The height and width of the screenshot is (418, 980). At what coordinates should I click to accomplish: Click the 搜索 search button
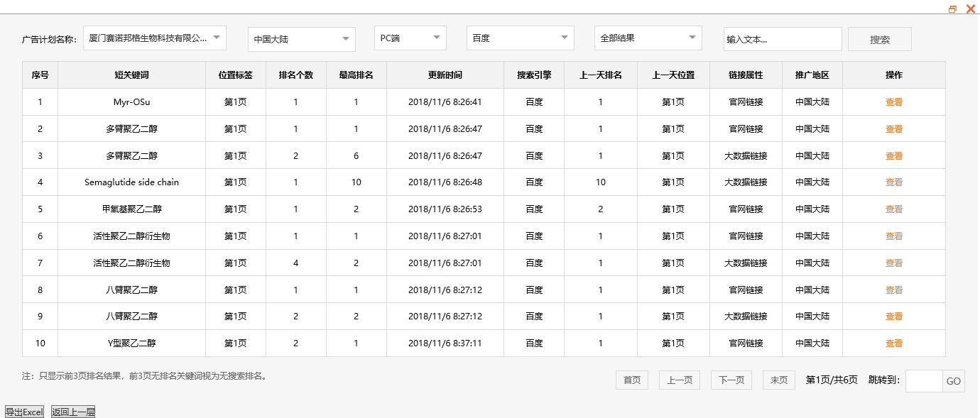pyautogui.click(x=879, y=39)
